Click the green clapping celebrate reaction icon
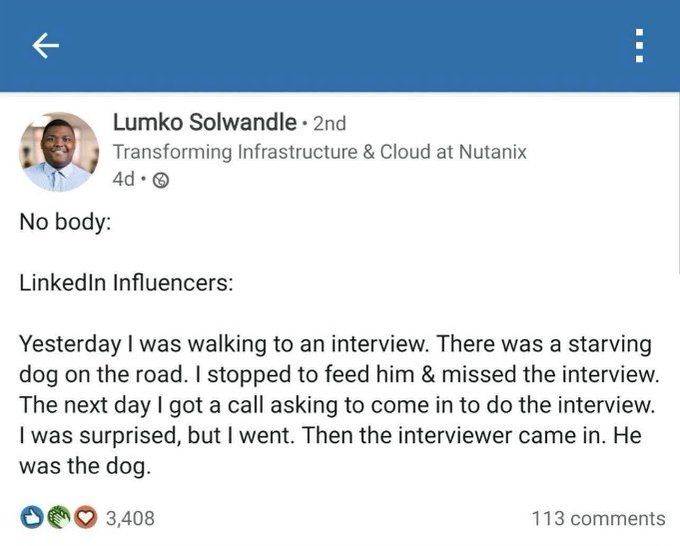 tap(59, 517)
